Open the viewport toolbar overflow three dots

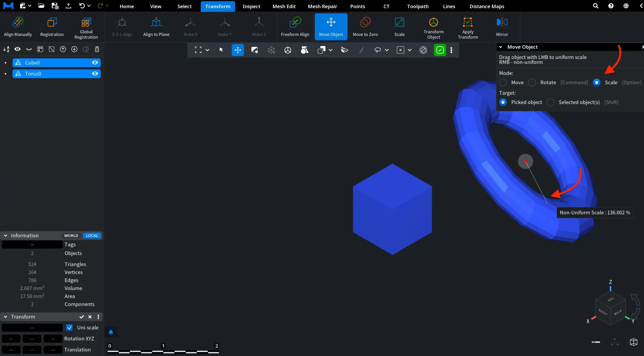click(451, 50)
